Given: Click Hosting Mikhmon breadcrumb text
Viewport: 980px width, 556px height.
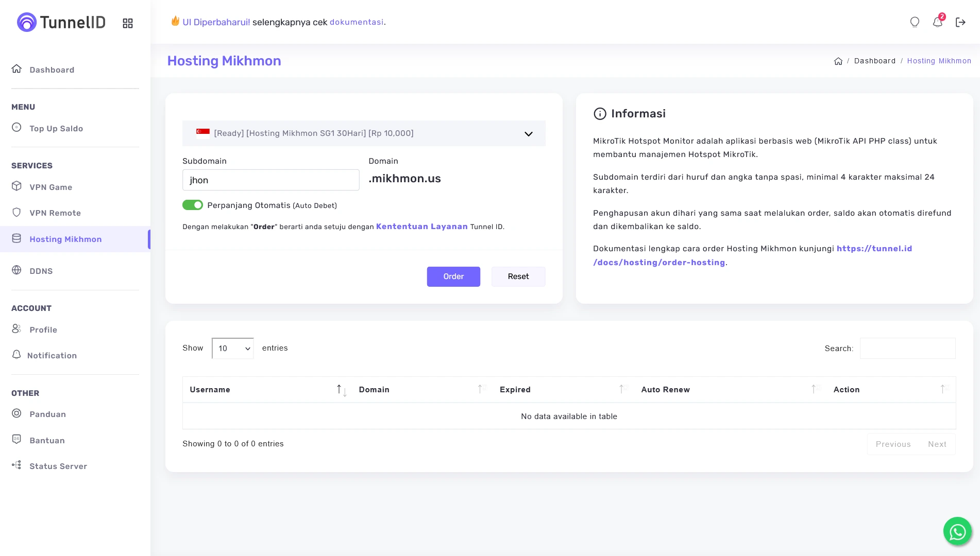Looking at the screenshot, I should 939,61.
